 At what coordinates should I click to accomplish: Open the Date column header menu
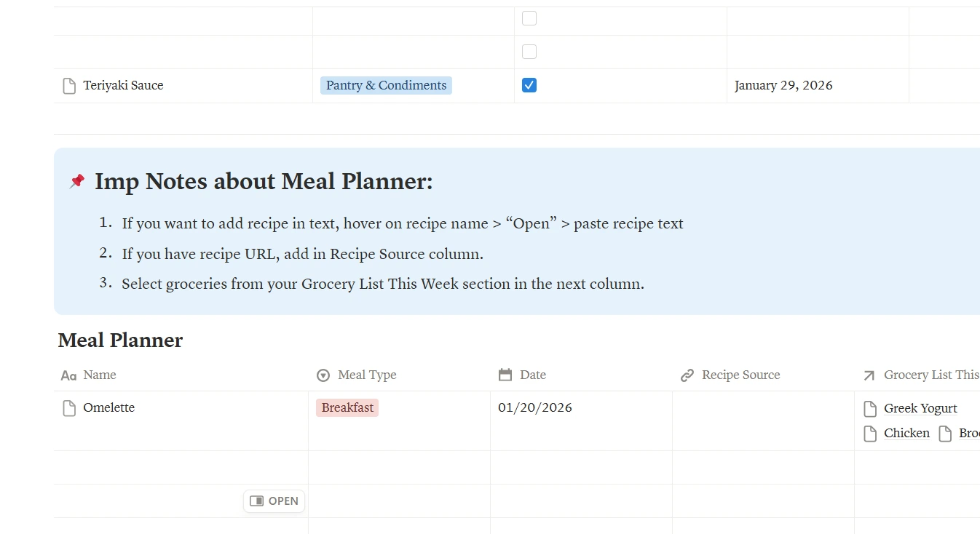click(534, 375)
